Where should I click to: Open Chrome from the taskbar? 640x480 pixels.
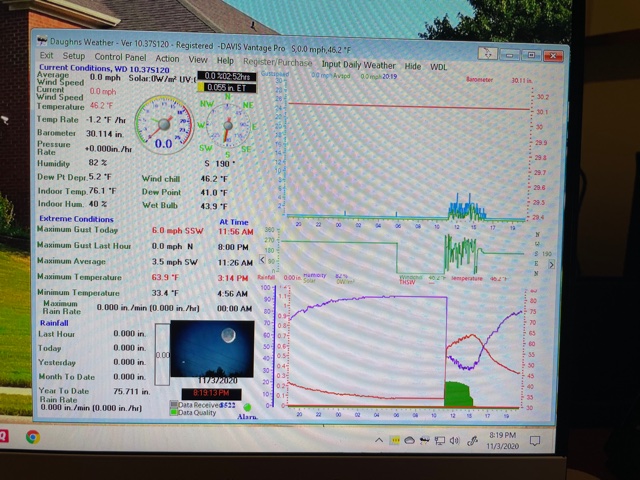[33, 437]
